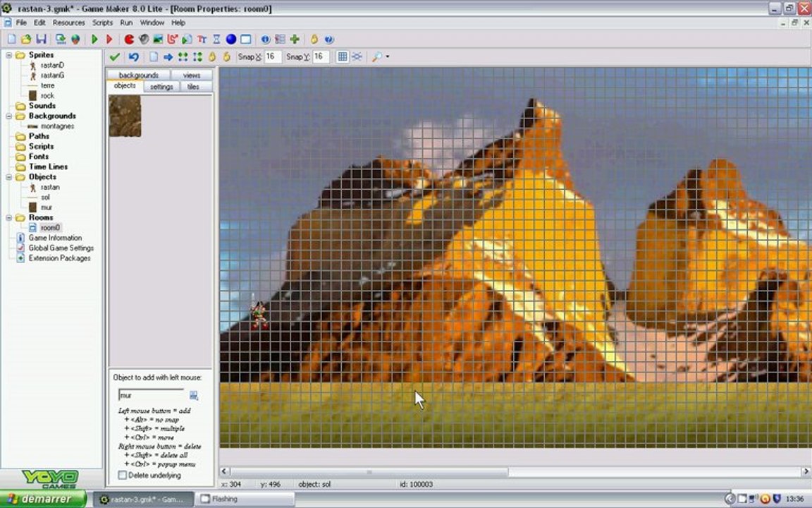Run the game with green arrow
The width and height of the screenshot is (812, 508).
[x=94, y=40]
